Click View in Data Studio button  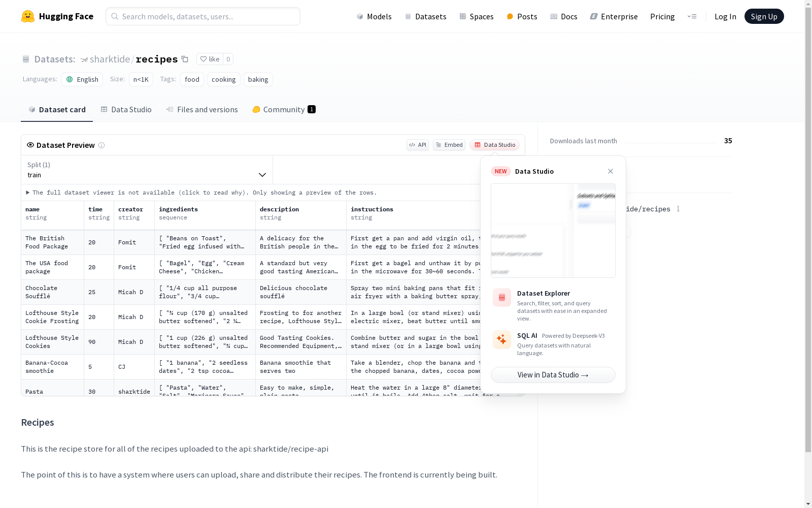point(553,375)
